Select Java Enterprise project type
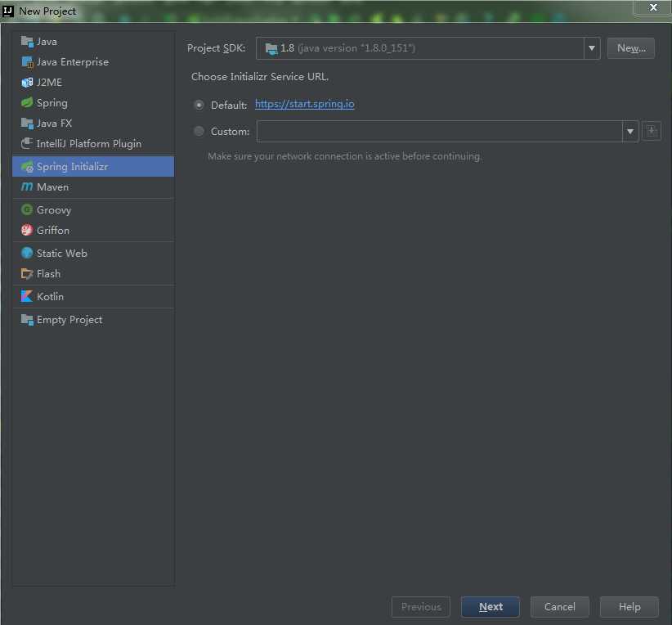The width and height of the screenshot is (672, 625). click(73, 62)
